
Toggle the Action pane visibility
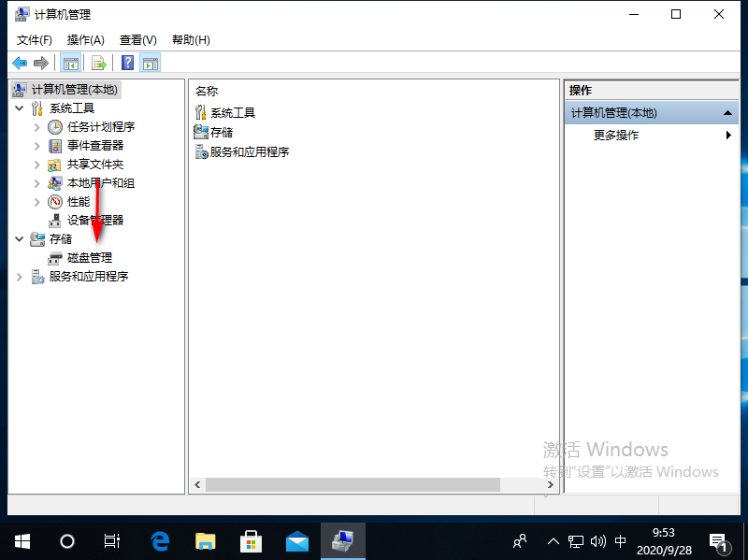point(151,63)
